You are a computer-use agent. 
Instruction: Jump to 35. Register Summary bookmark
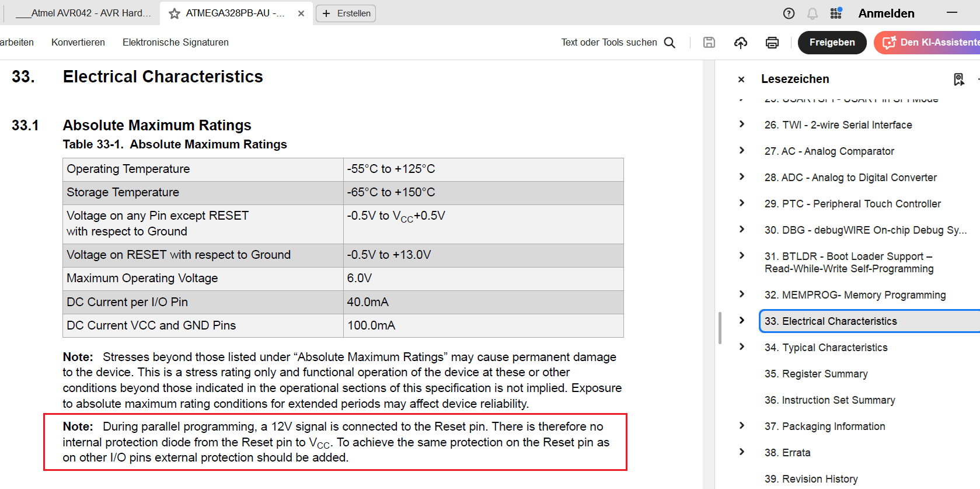(x=816, y=374)
